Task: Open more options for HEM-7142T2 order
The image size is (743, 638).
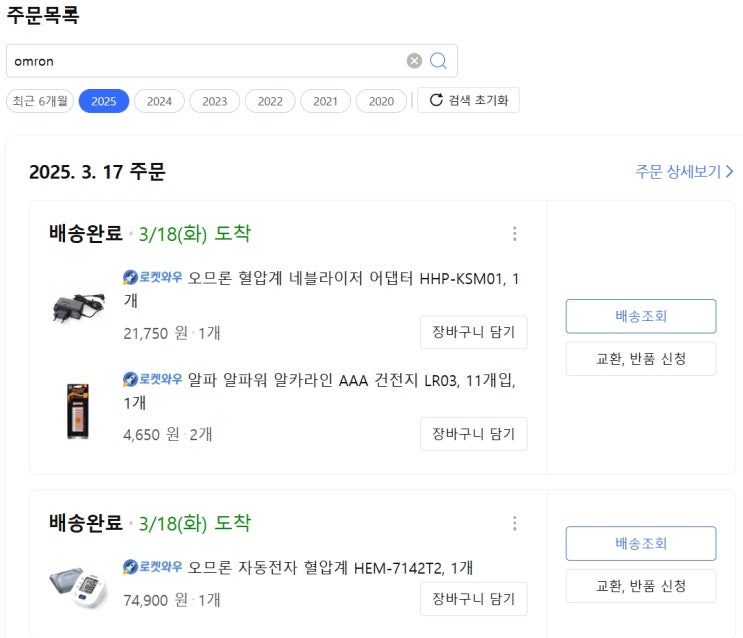Action: 515,523
